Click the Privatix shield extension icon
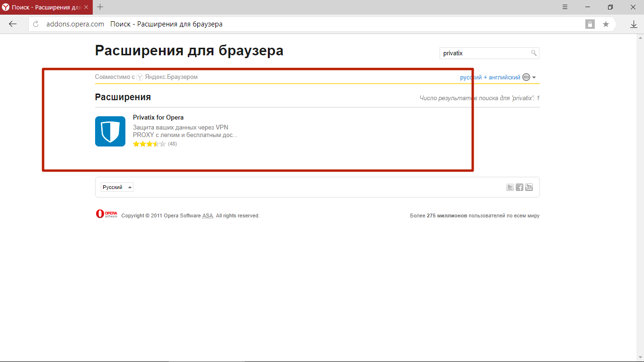This screenshot has width=644, height=362. [110, 131]
